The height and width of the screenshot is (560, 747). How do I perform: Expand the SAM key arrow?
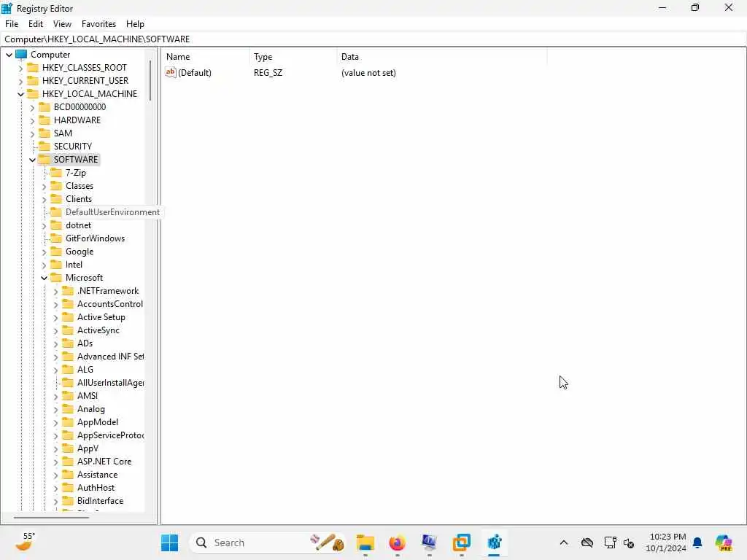click(32, 134)
